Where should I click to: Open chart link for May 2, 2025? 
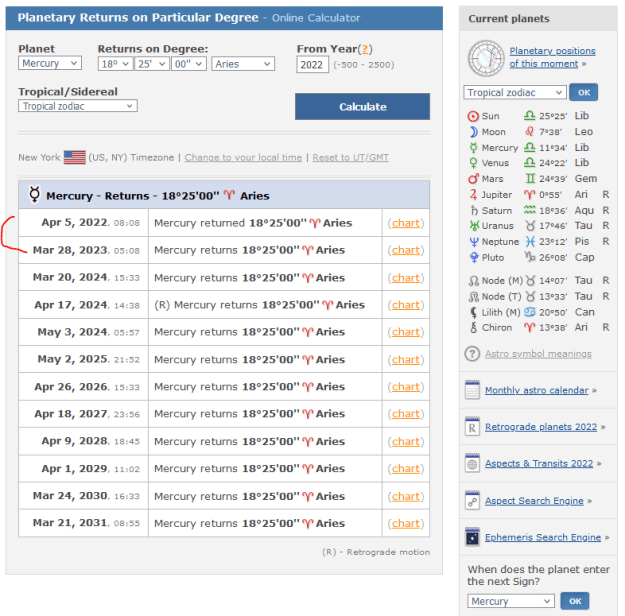pos(406,359)
